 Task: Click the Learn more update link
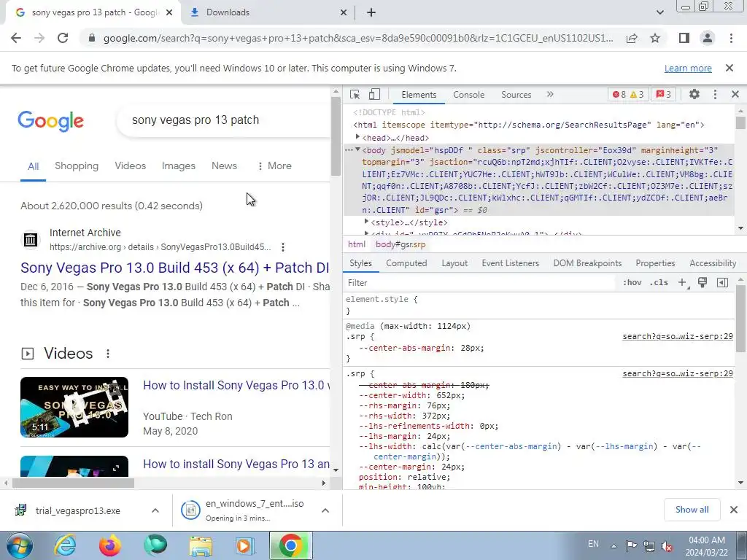coord(688,68)
